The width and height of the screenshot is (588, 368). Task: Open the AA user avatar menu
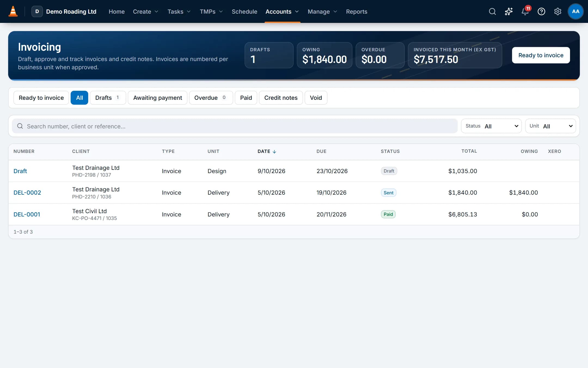click(x=575, y=11)
